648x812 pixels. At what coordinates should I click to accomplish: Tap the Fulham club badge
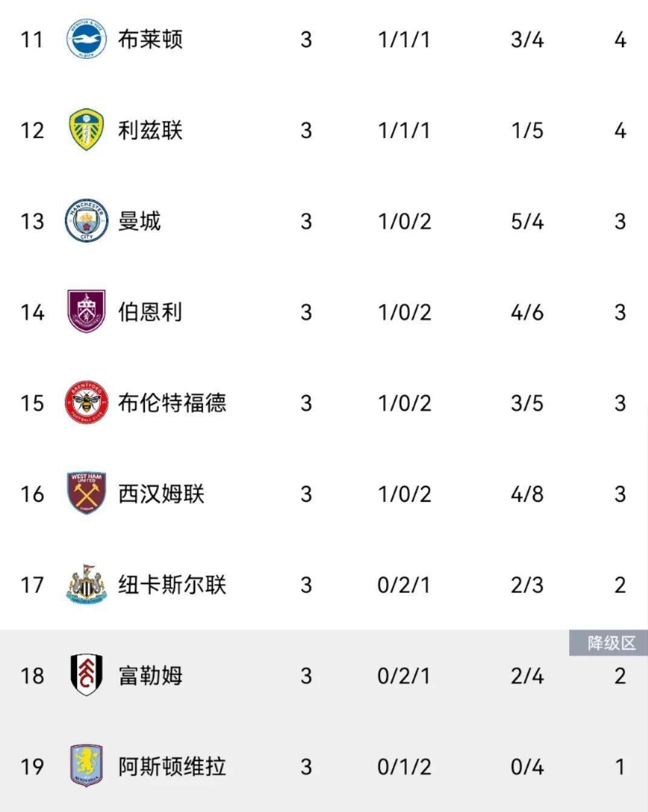click(x=87, y=675)
